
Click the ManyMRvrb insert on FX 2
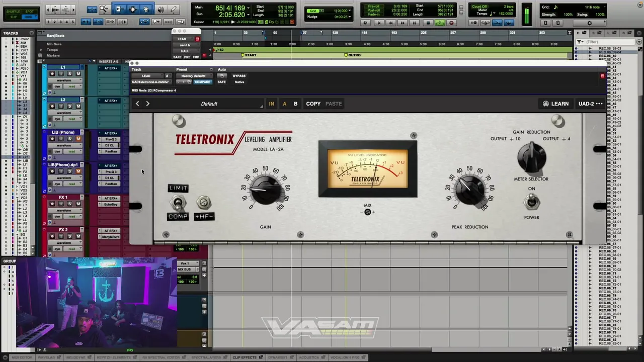coord(111,237)
